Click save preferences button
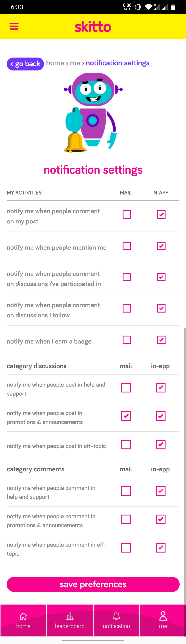The width and height of the screenshot is (186, 644). tap(93, 584)
